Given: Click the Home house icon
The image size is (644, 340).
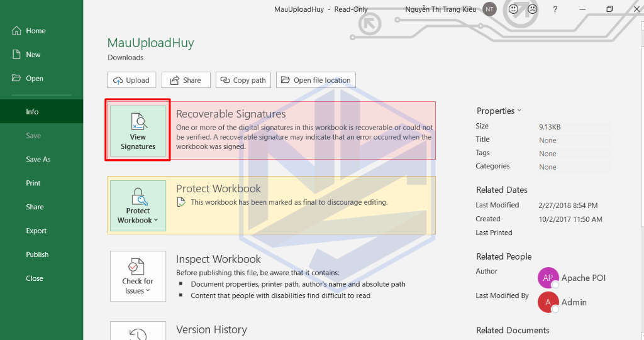Looking at the screenshot, I should click(x=16, y=31).
